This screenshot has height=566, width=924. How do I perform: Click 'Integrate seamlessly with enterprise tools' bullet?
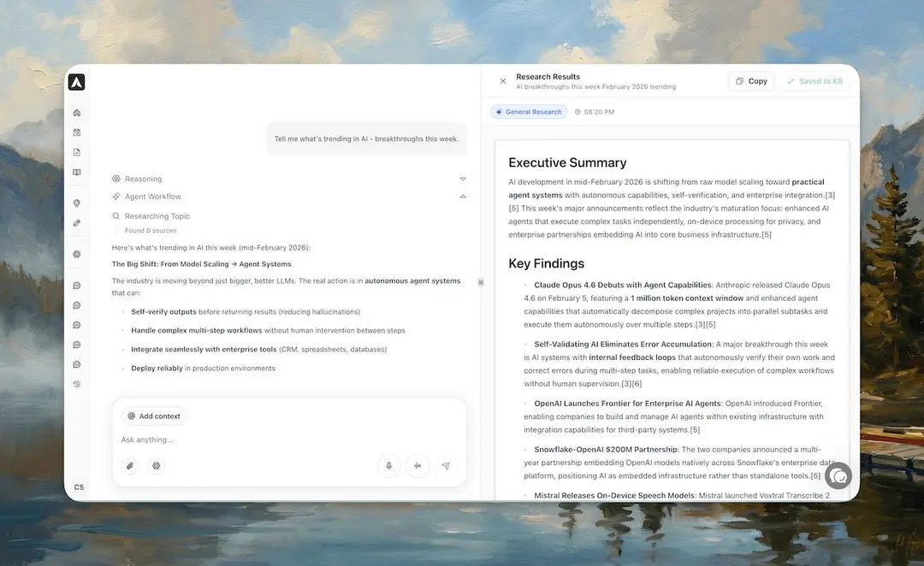pos(258,349)
